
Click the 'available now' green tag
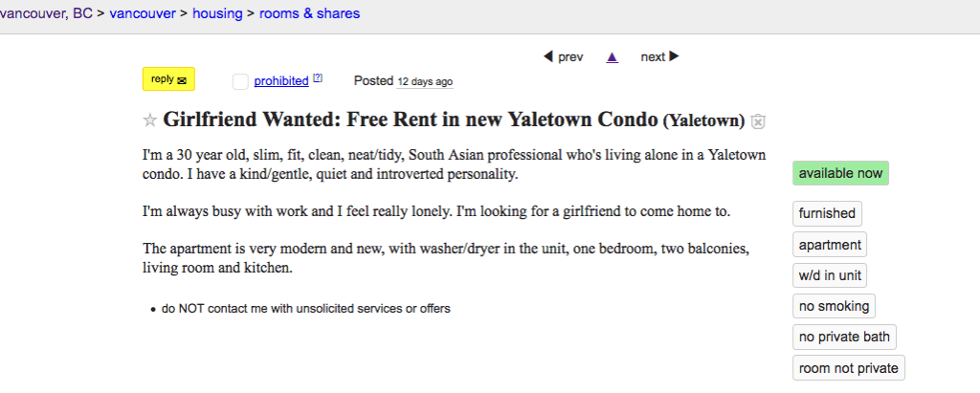click(840, 174)
